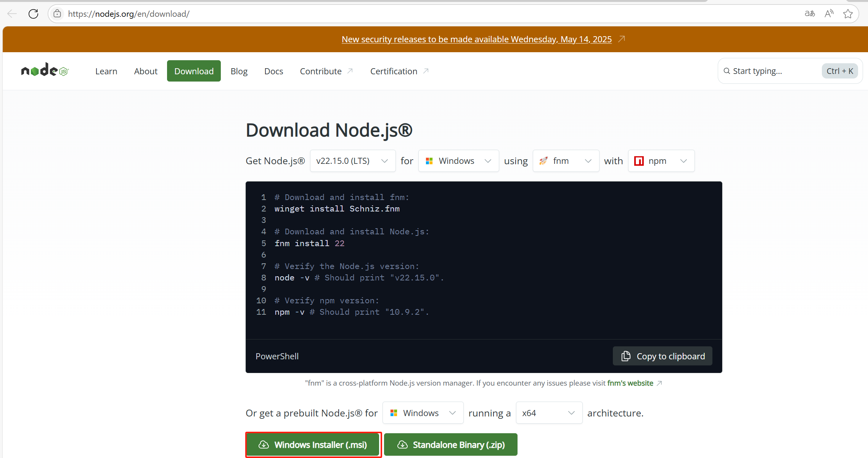
Task: Open the Node.js version dropdown v22.15.0 (LTS)
Action: [353, 161]
